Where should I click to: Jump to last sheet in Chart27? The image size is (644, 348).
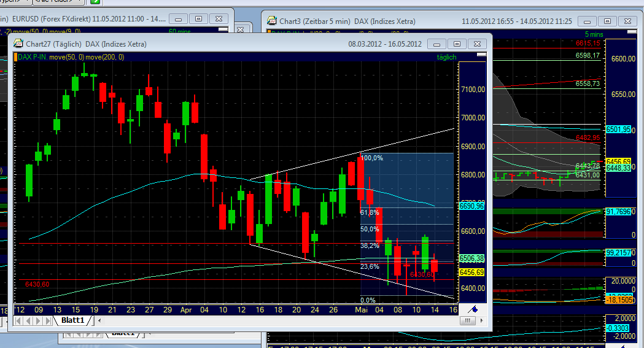click(48, 320)
